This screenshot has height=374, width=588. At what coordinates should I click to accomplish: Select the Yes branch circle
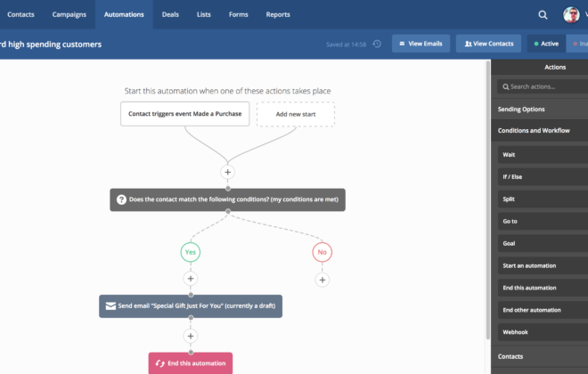tap(191, 252)
